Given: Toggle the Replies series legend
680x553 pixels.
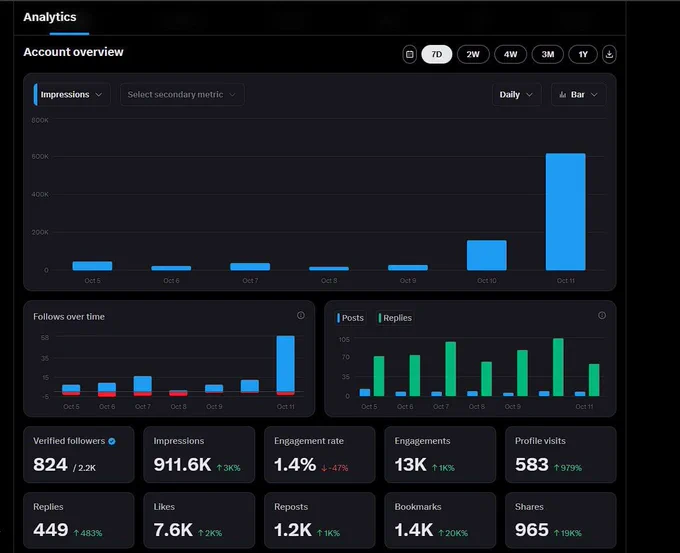Looking at the screenshot, I should click(x=395, y=318).
